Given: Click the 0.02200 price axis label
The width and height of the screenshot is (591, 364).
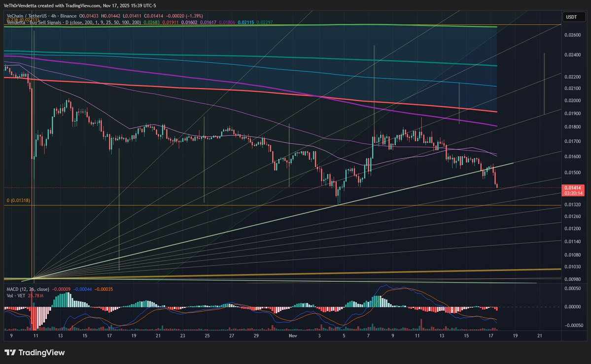Looking at the screenshot, I should pos(572,77).
